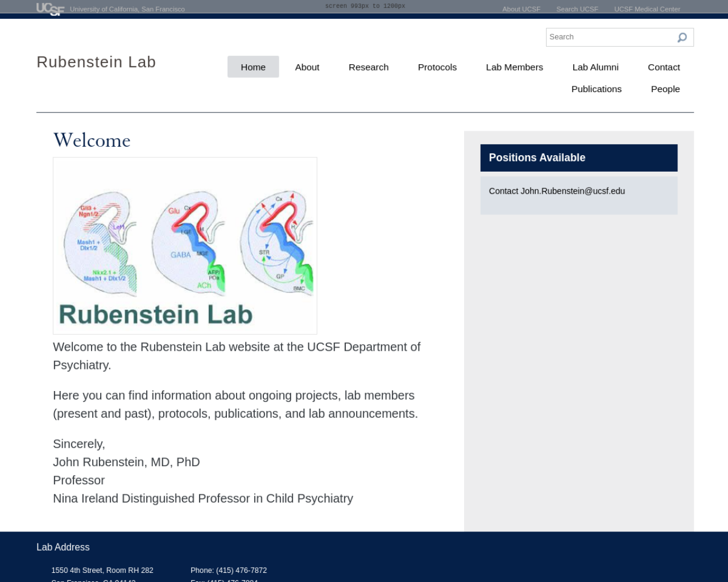Click the Search UCSF link

coord(577,9)
